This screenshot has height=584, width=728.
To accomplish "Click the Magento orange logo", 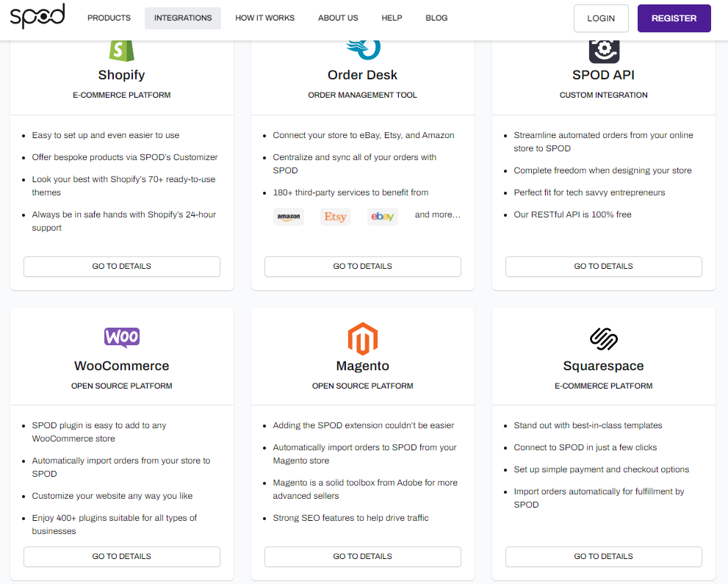I will [x=363, y=339].
